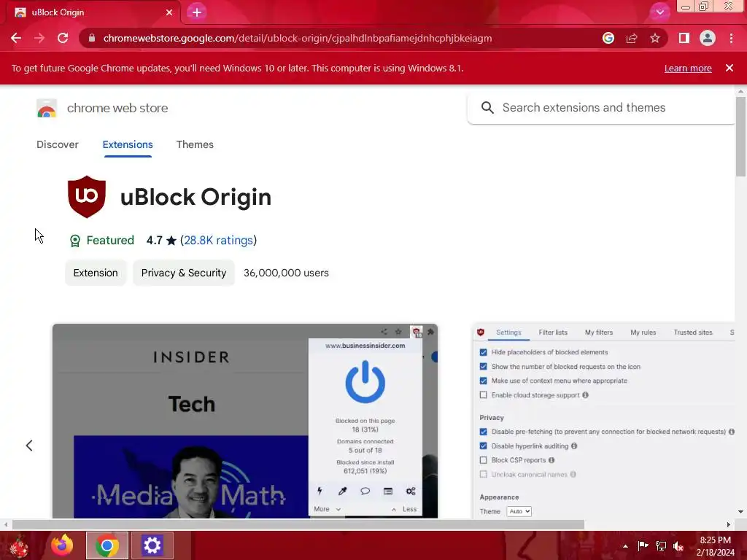The image size is (747, 560).
Task: Select the Filter lists tab
Action: point(553,332)
